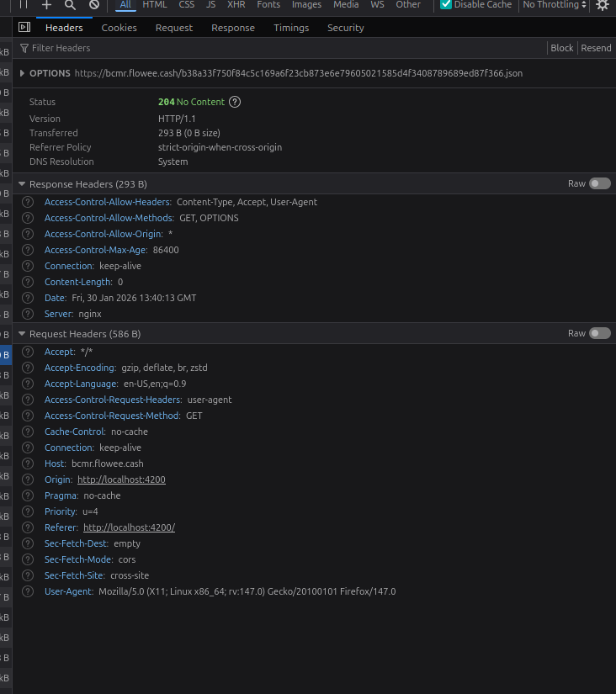Viewport: 616px width, 694px height.
Task: Click the search magnifier icon in toolbar
Action: tap(70, 5)
